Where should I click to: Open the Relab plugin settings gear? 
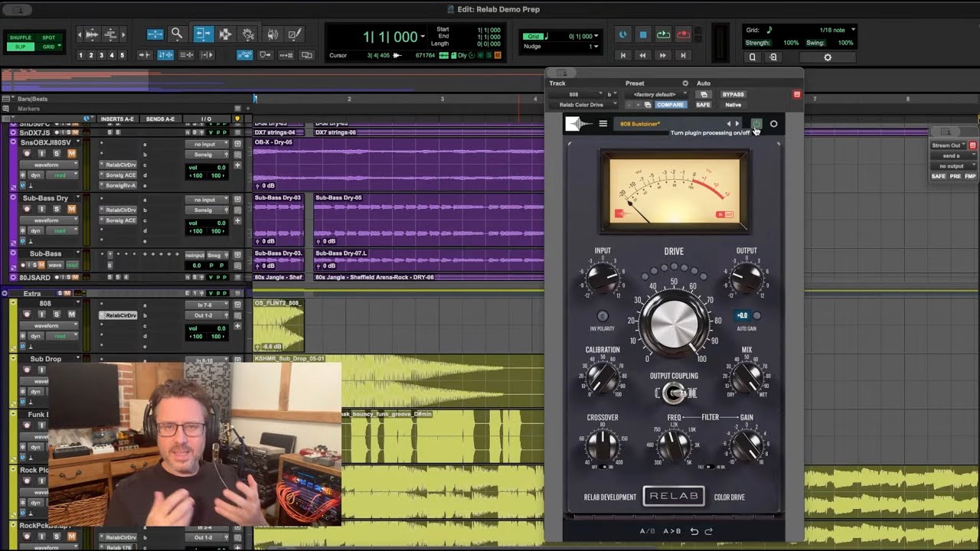tap(773, 124)
